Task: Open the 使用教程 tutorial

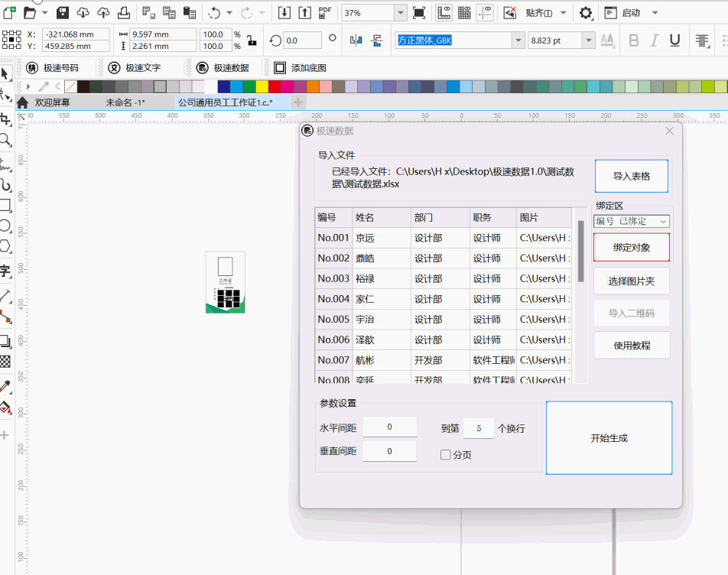Action: [632, 346]
